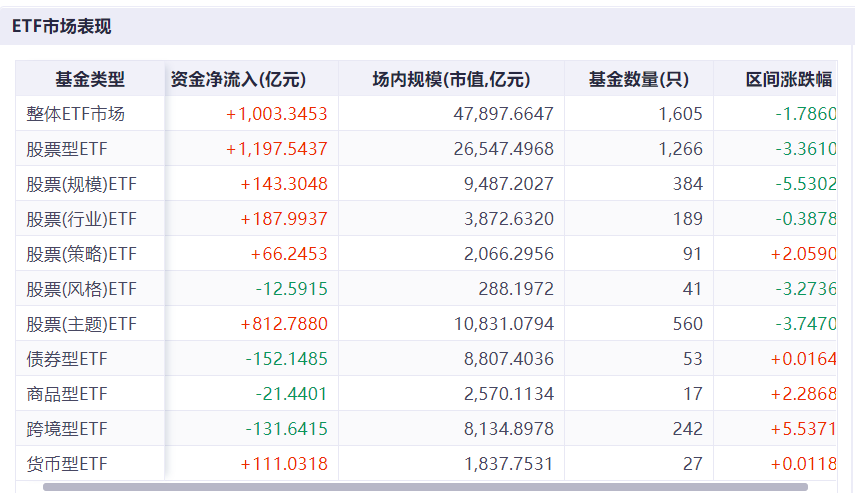Click the market size value 2,066.2956
The width and height of the screenshot is (855, 493).
pyautogui.click(x=509, y=254)
